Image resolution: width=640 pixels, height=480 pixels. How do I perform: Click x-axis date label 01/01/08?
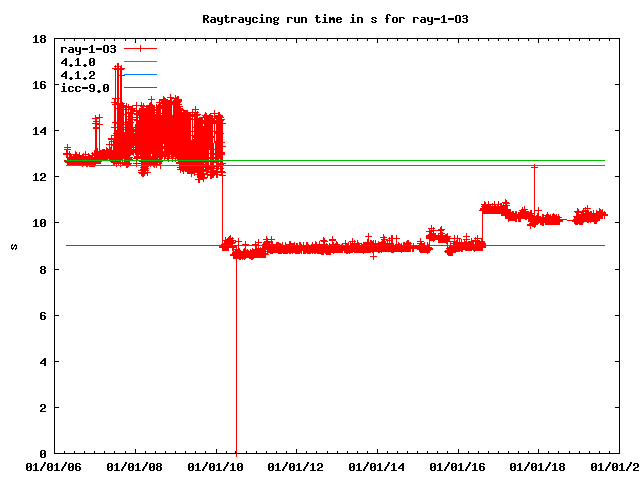(134, 467)
